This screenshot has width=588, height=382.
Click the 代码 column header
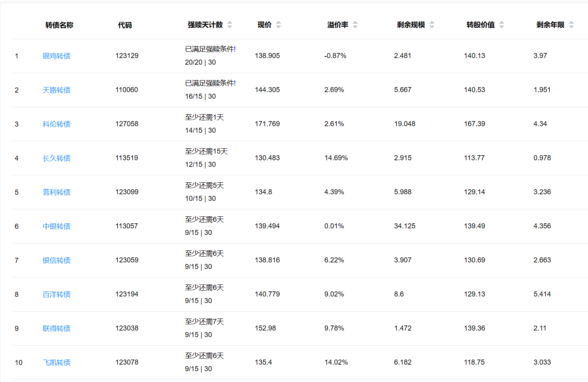click(x=125, y=25)
